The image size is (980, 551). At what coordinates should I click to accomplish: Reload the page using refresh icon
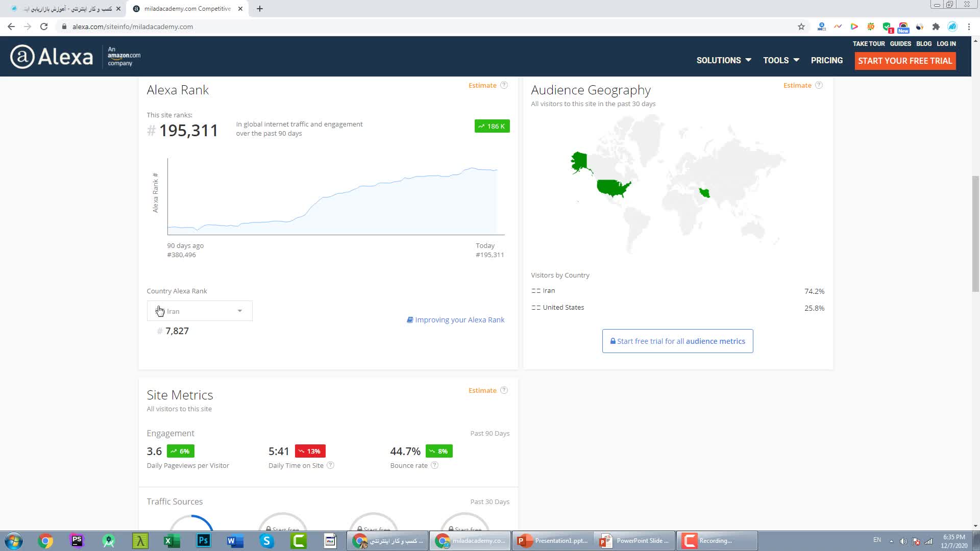point(44,27)
